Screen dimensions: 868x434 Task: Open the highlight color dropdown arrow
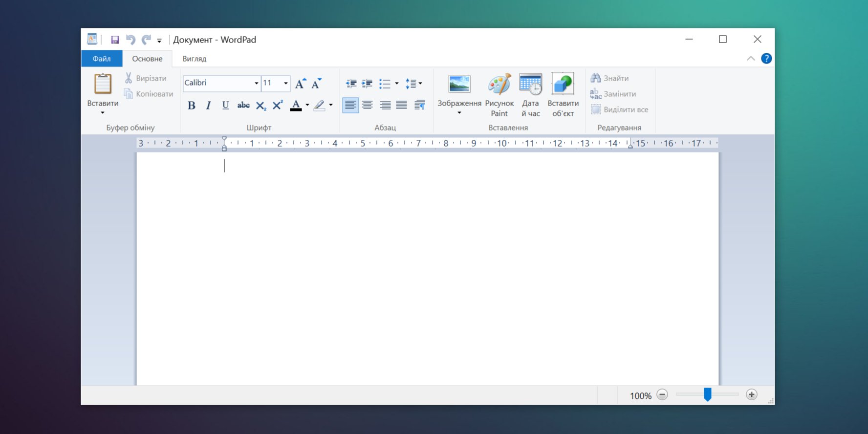tap(331, 105)
